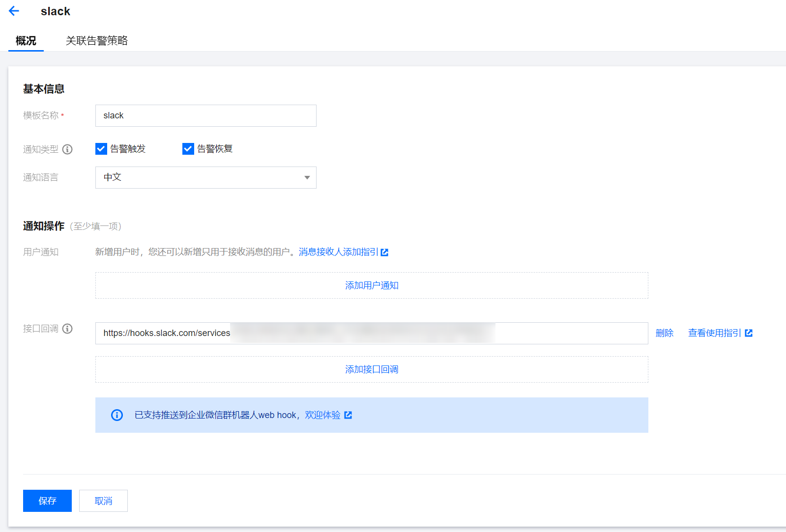
Task: Expand the 通知语言 dropdown showing 中文
Action: (206, 177)
